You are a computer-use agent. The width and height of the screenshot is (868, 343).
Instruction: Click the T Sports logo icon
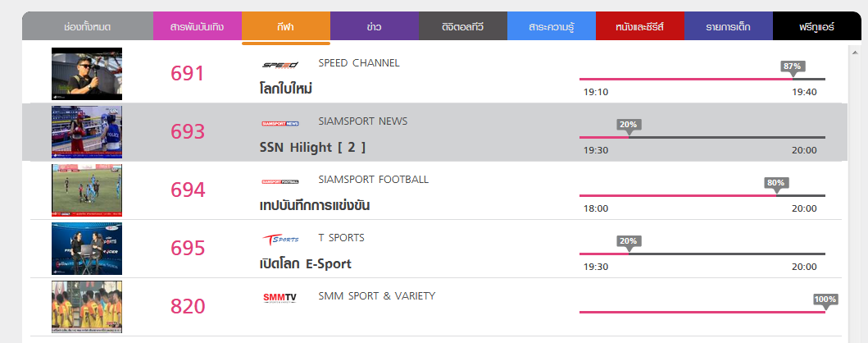(x=280, y=239)
